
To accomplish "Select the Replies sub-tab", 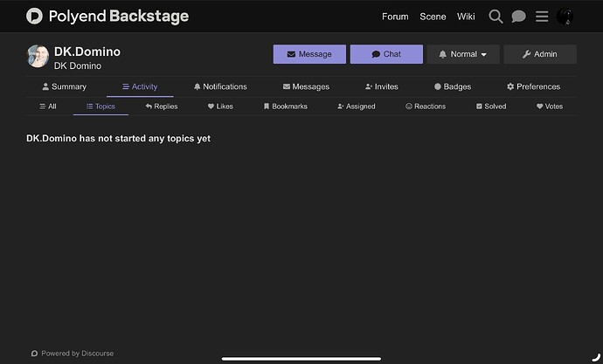I will pos(162,106).
